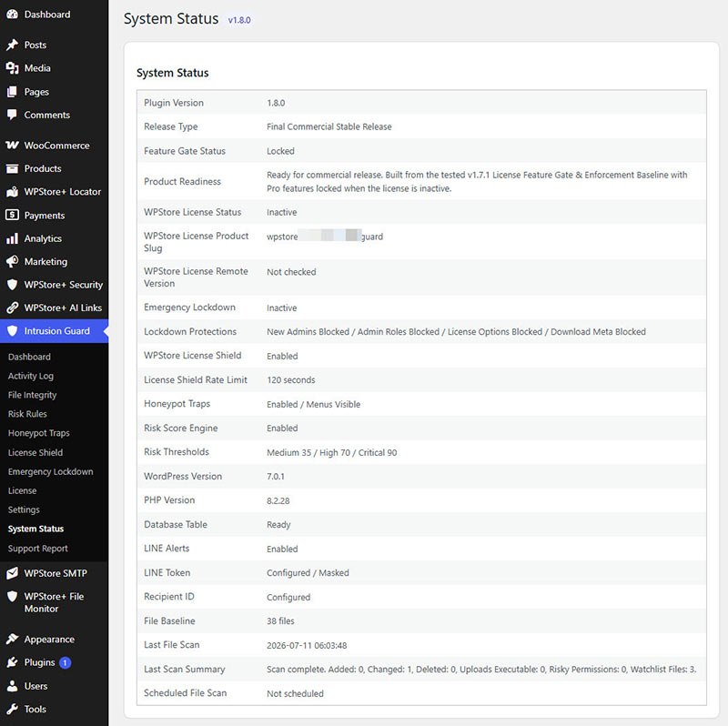This screenshot has height=726, width=728.
Task: Go to File Integrity submenu
Action: [x=32, y=395]
